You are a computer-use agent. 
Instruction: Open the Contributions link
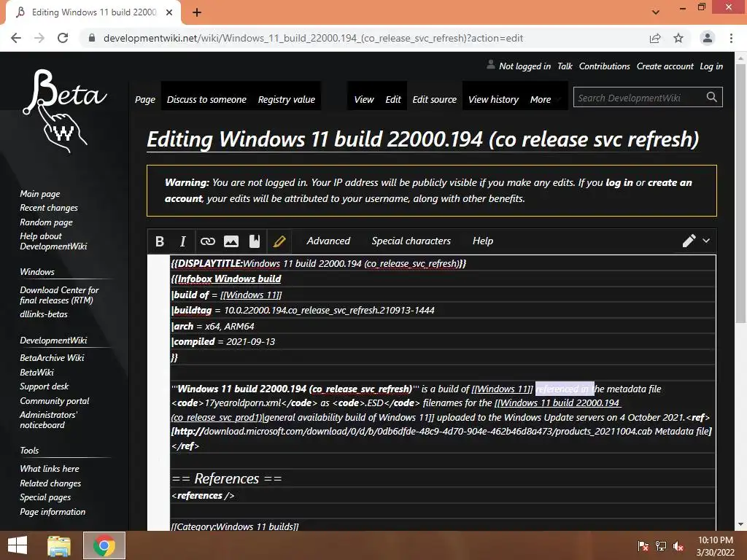605,66
